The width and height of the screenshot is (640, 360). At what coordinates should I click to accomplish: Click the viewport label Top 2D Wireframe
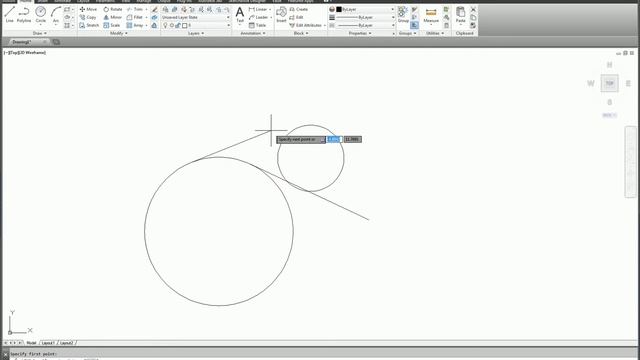[25, 52]
